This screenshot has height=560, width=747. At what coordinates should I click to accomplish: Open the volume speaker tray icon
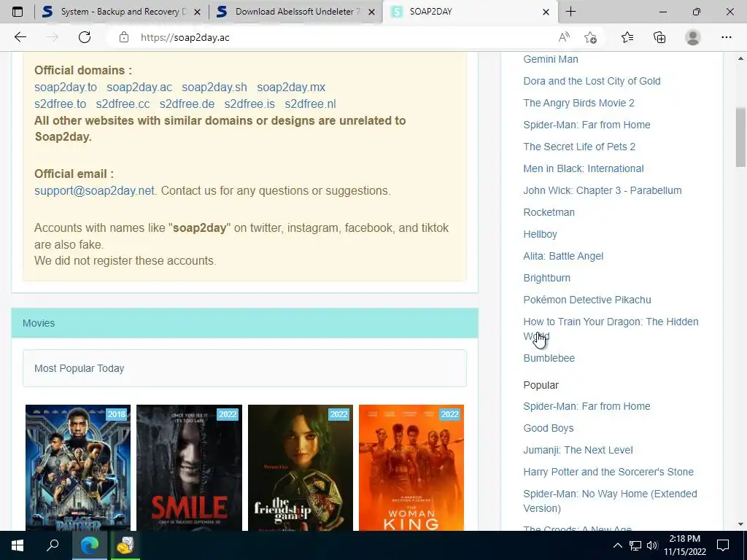[652, 545]
